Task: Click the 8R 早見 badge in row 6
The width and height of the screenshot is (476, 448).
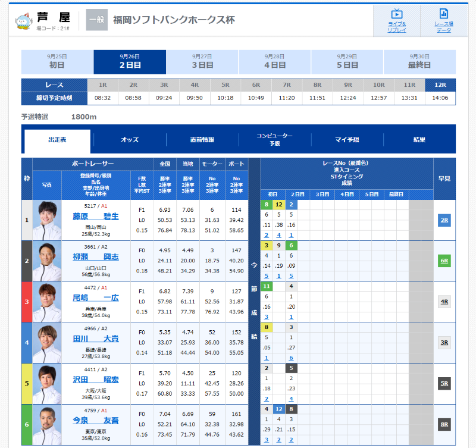Action: tap(444, 425)
